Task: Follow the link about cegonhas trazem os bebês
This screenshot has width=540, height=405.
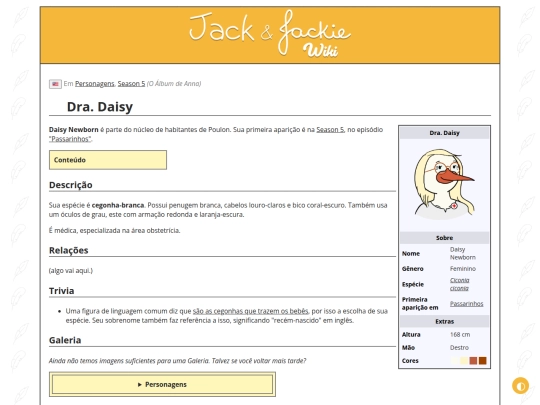Action: tap(250, 311)
